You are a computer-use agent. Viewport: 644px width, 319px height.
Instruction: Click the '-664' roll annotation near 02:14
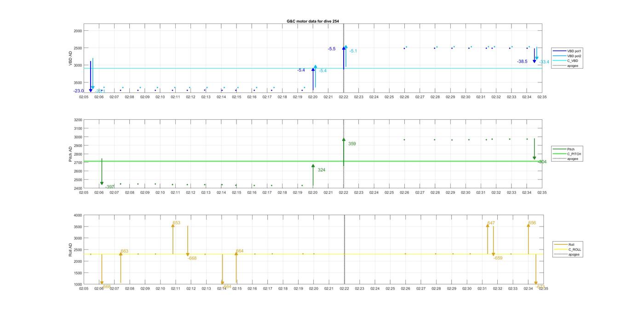(x=226, y=286)
